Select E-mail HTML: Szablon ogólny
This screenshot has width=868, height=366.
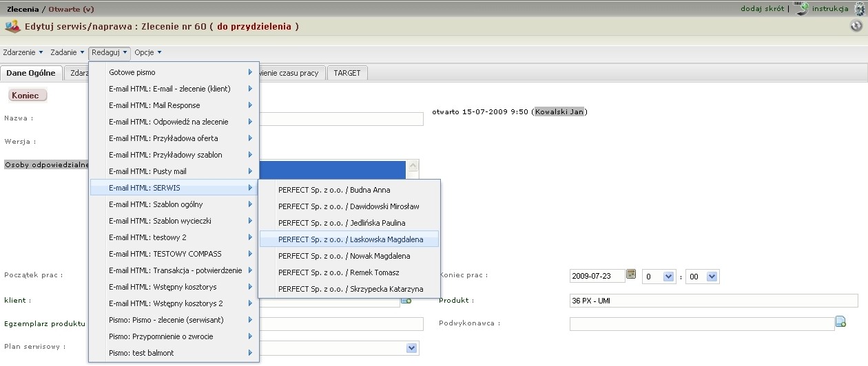[x=174, y=204]
